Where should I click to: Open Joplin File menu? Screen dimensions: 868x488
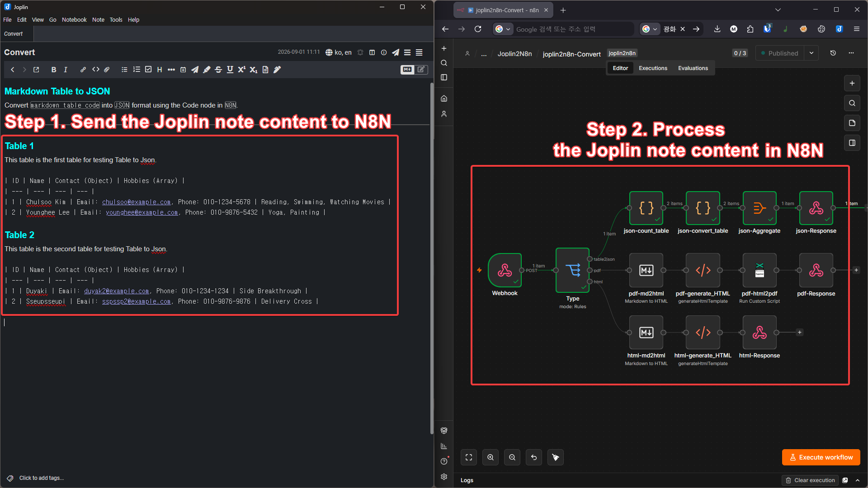[x=7, y=20]
